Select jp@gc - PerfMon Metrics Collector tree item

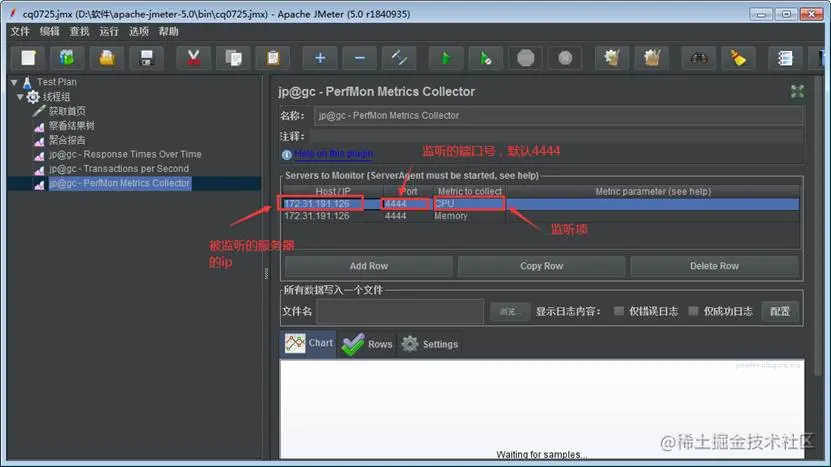coord(119,183)
